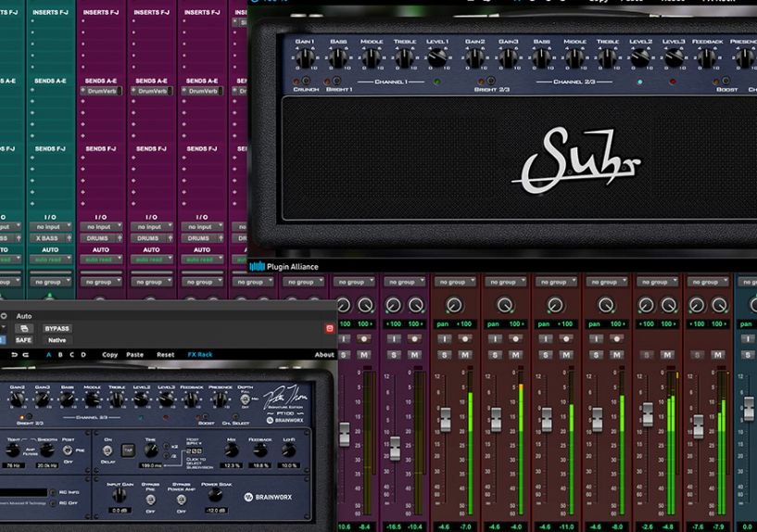Click the Native button
Screen dimensions: 757x532
pyautogui.click(x=57, y=340)
